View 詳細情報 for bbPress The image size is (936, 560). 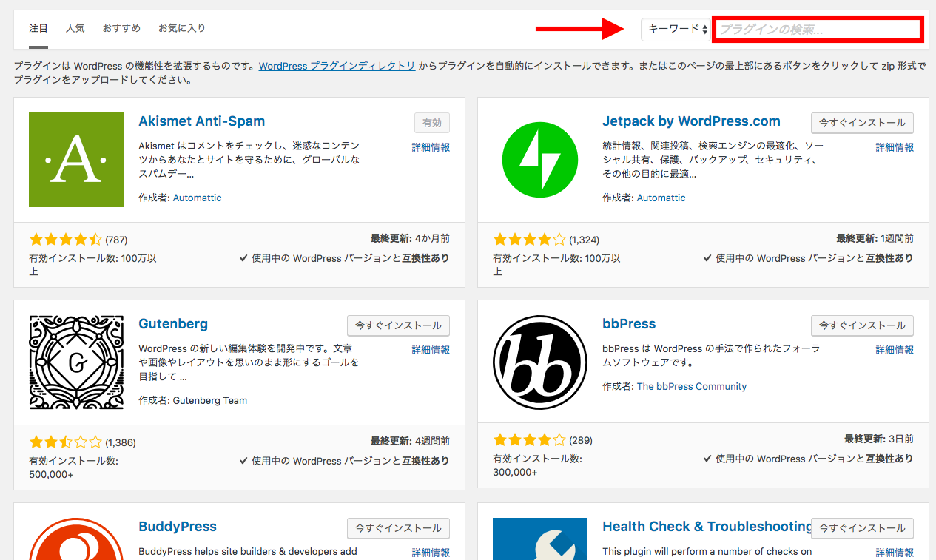click(895, 350)
